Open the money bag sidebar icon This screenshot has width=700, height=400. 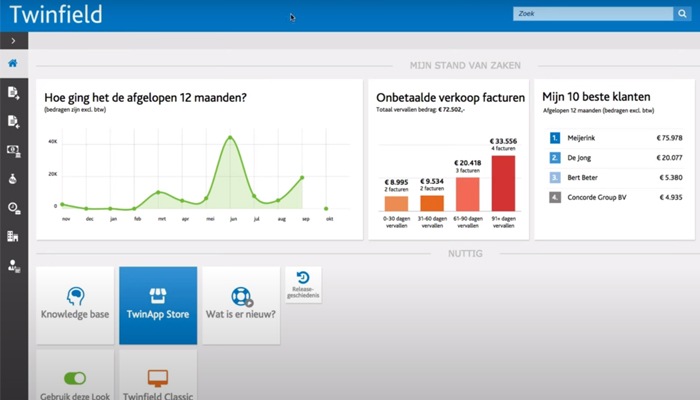(x=13, y=179)
